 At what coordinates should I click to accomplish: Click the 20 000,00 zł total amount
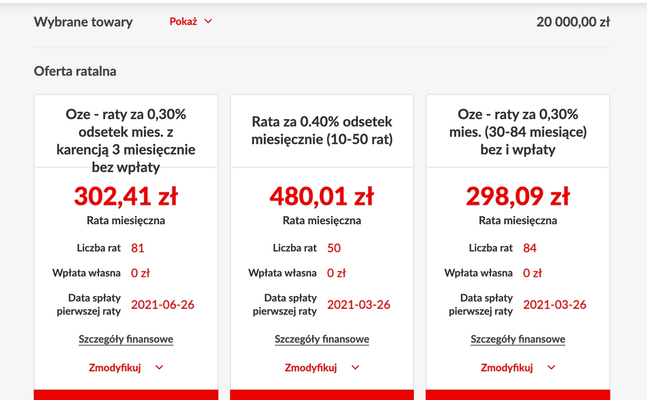pos(573,22)
